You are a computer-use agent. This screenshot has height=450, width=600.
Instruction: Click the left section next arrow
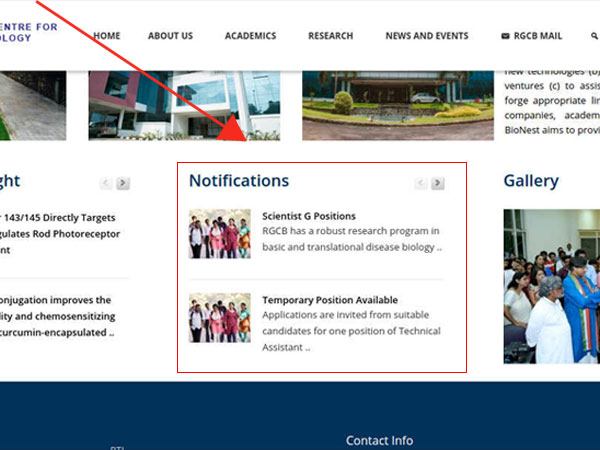(x=123, y=183)
